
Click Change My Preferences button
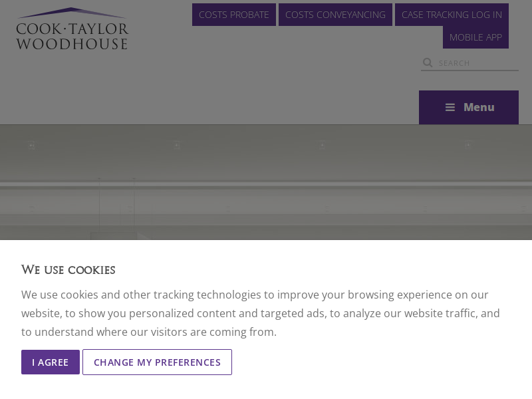(157, 362)
